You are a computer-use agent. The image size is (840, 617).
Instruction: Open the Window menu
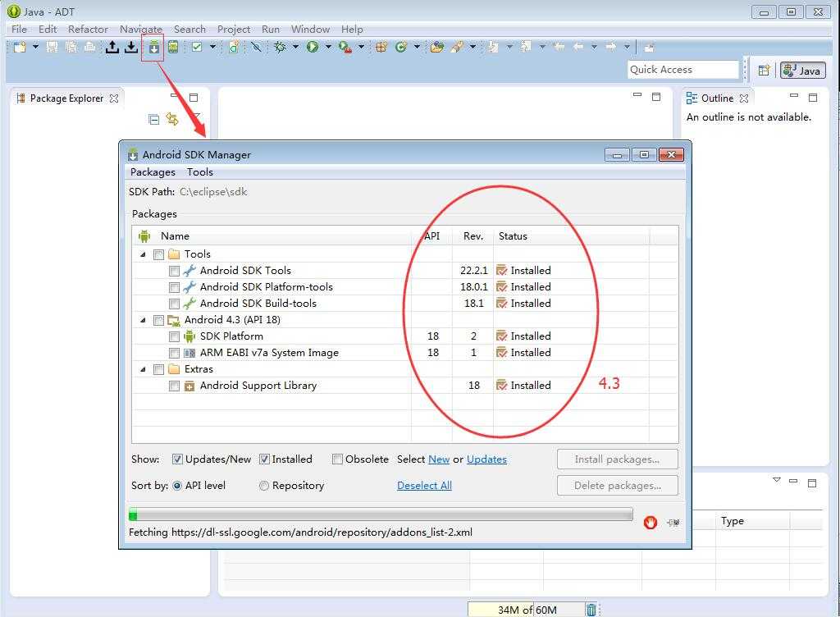pyautogui.click(x=310, y=29)
